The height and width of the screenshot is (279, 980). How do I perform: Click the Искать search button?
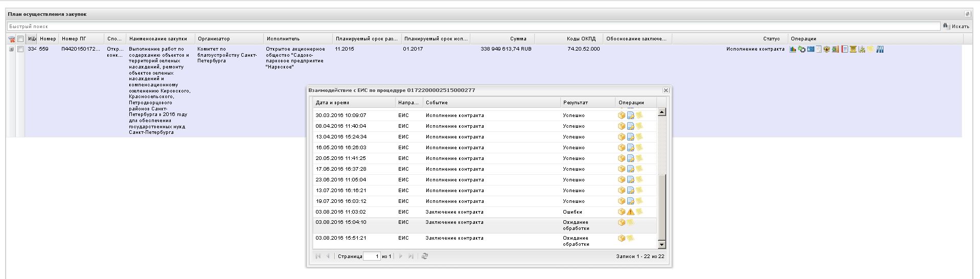pos(956,26)
